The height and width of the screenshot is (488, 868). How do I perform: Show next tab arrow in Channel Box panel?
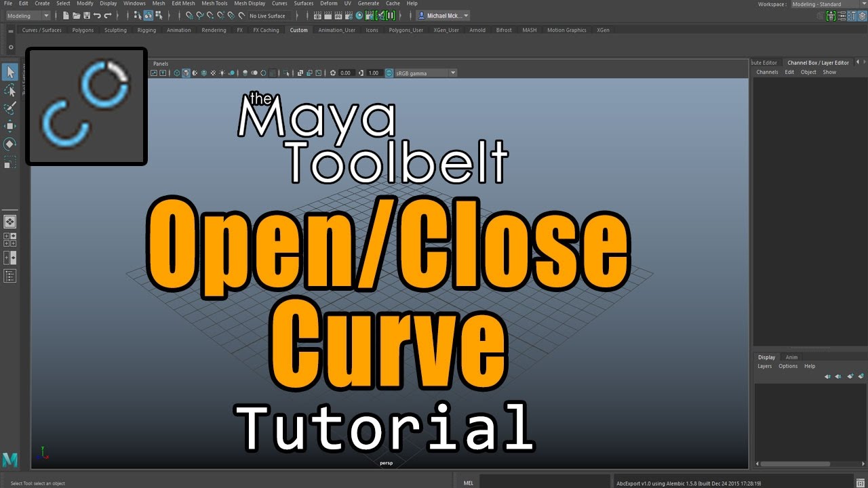click(864, 62)
